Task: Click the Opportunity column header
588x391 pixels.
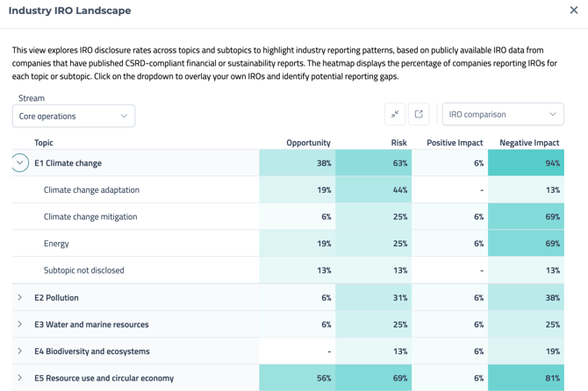Action: [x=308, y=143]
